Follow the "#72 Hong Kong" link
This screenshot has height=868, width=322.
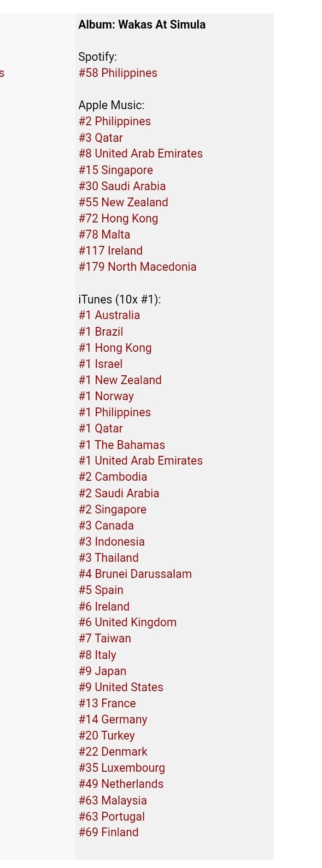coord(118,218)
